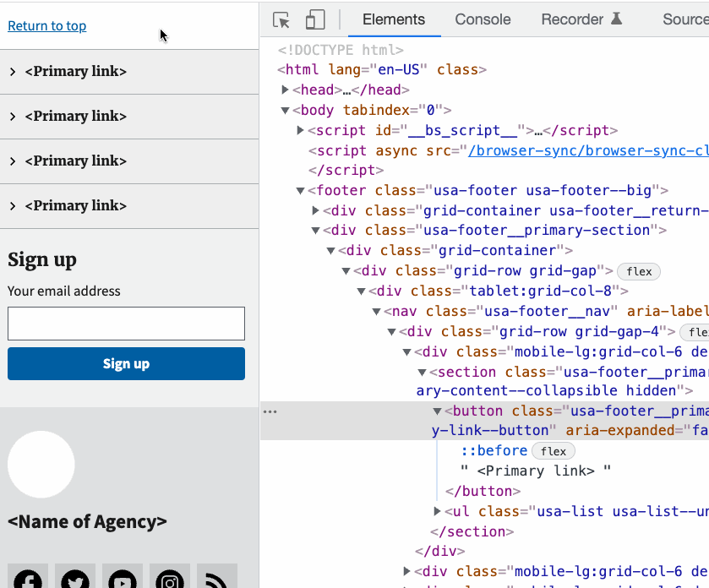Select the html lang="en-US" node
The height and width of the screenshot is (588, 709).
click(382, 69)
